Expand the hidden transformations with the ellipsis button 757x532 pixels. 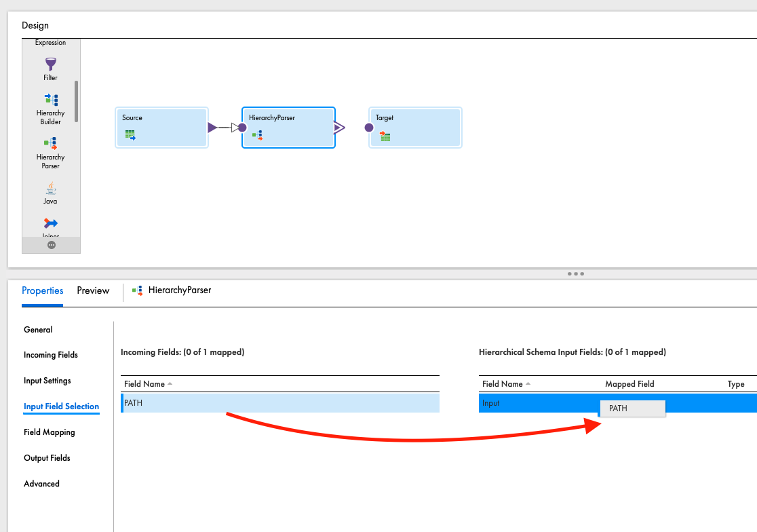pos(51,244)
